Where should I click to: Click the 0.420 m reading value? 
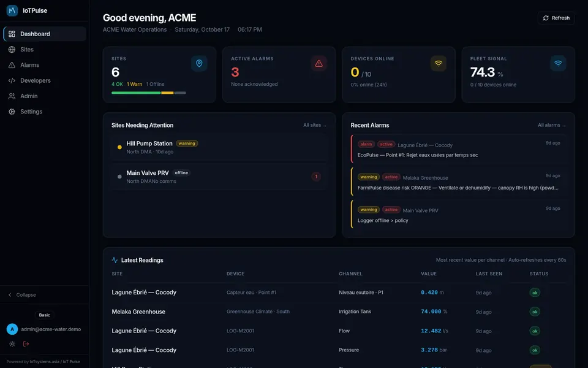[x=432, y=293]
